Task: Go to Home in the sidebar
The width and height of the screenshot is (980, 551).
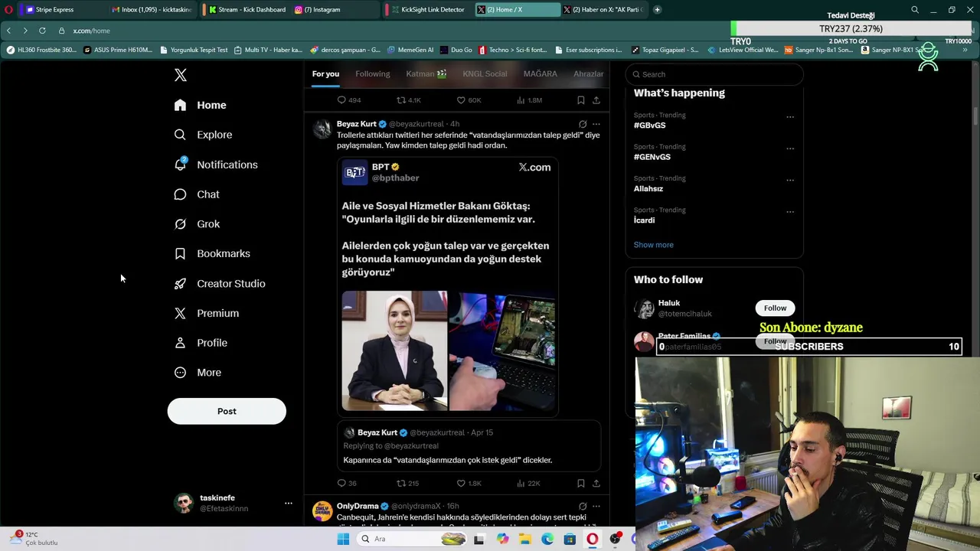Action: pyautogui.click(x=200, y=105)
